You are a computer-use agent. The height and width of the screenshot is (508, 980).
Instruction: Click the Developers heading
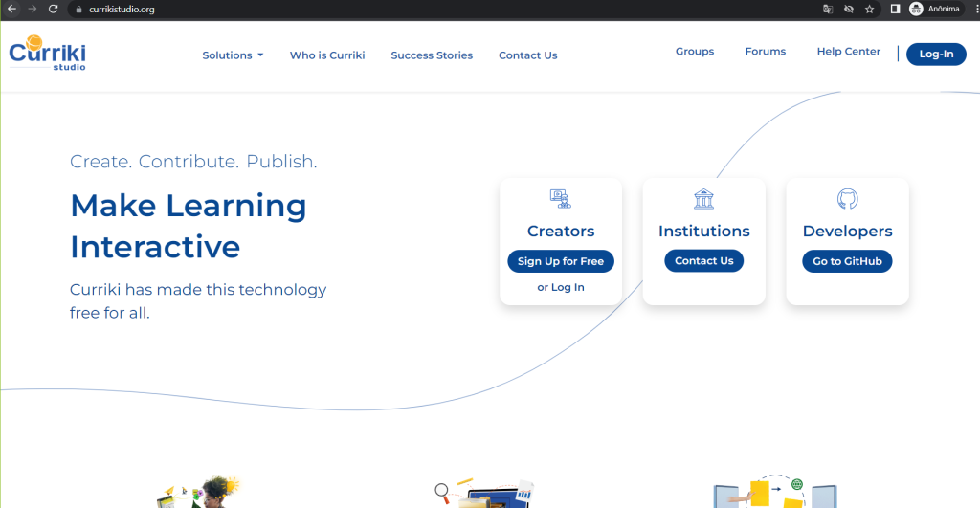848,232
